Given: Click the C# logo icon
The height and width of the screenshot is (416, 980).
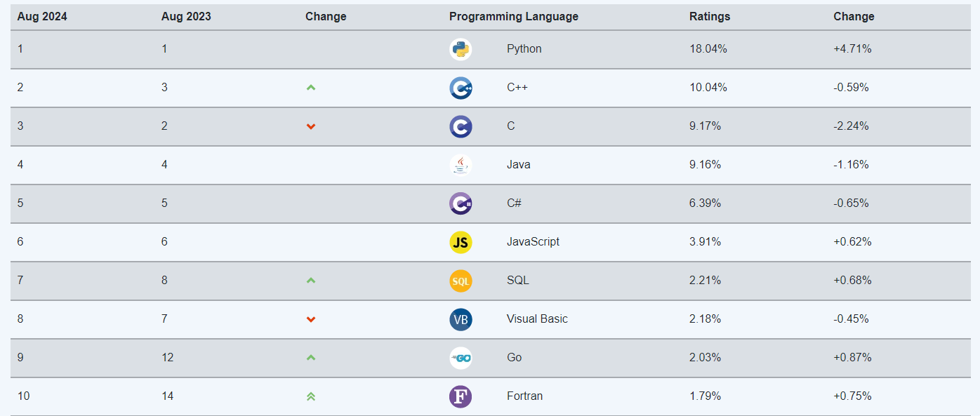Looking at the screenshot, I should 461,203.
